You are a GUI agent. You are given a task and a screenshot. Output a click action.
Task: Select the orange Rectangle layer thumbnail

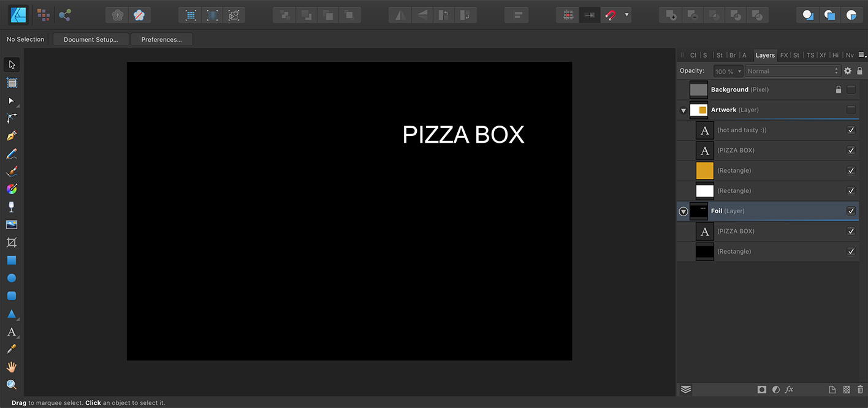tap(705, 170)
